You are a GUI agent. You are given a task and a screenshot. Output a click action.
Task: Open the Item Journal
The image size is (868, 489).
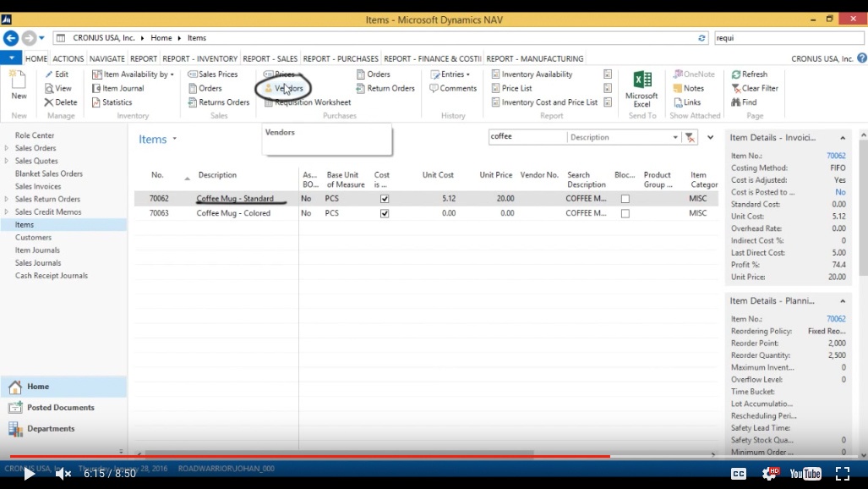coord(118,88)
